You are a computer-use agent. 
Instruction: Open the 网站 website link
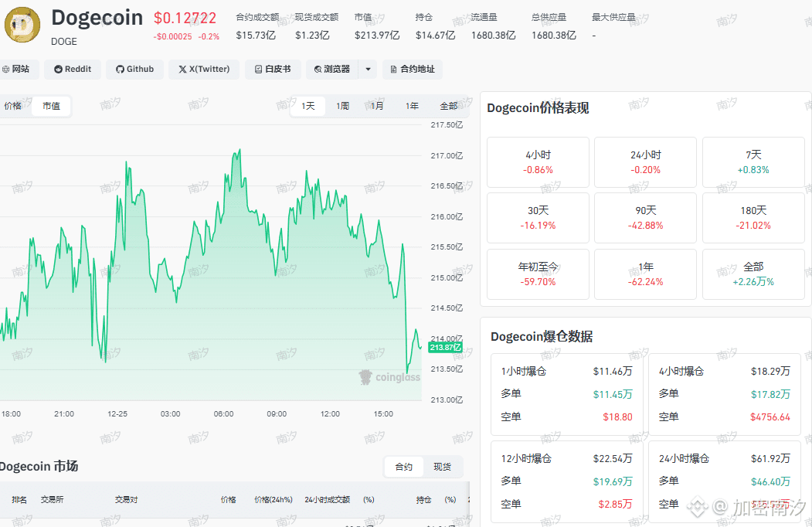[16, 69]
